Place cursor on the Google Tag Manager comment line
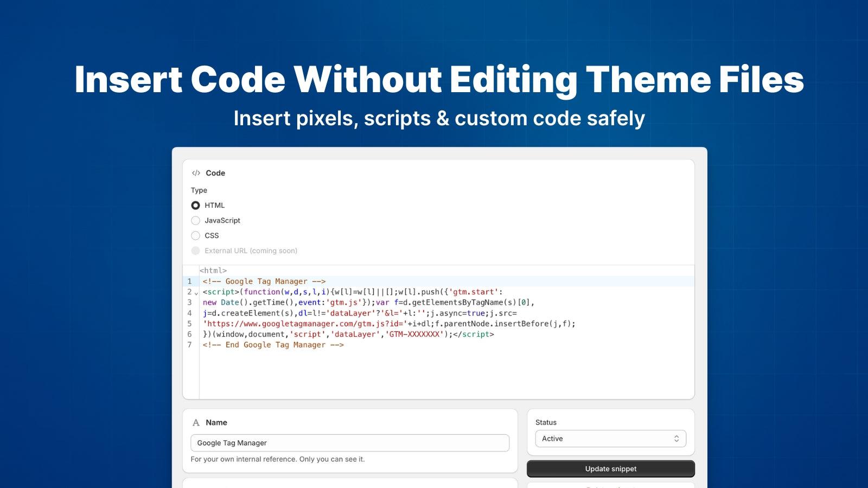The height and width of the screenshot is (488, 868). coord(263,281)
